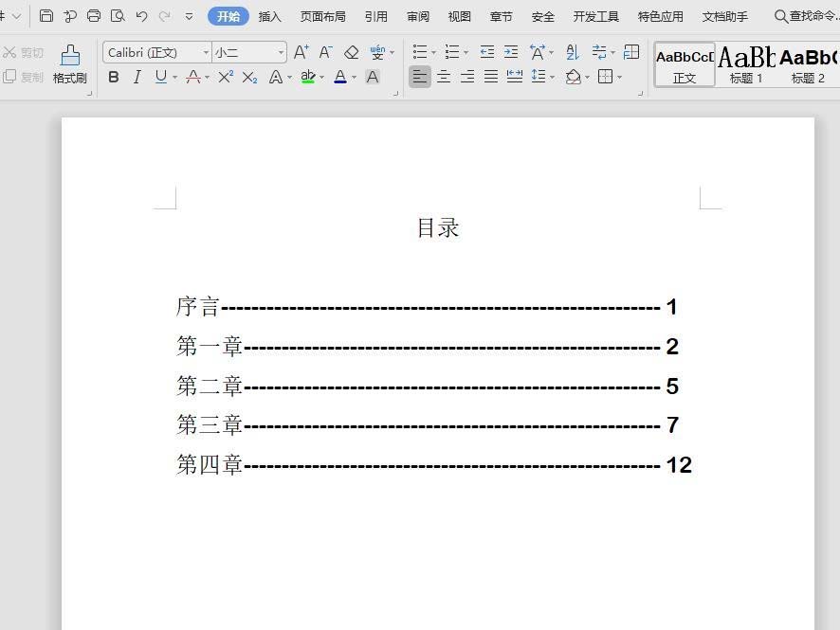
Task: Switch to the 插入 ribbon tab
Action: (x=269, y=17)
